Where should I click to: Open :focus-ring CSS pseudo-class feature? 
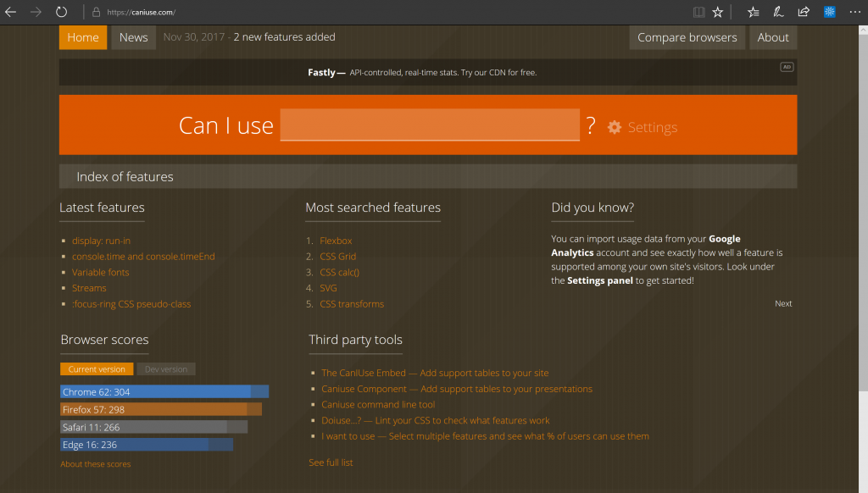coord(131,304)
